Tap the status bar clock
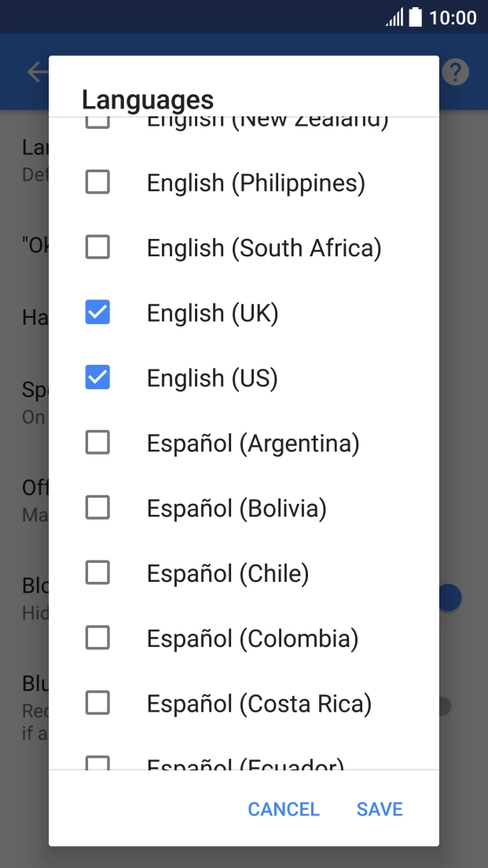The height and width of the screenshot is (868, 488). click(453, 18)
